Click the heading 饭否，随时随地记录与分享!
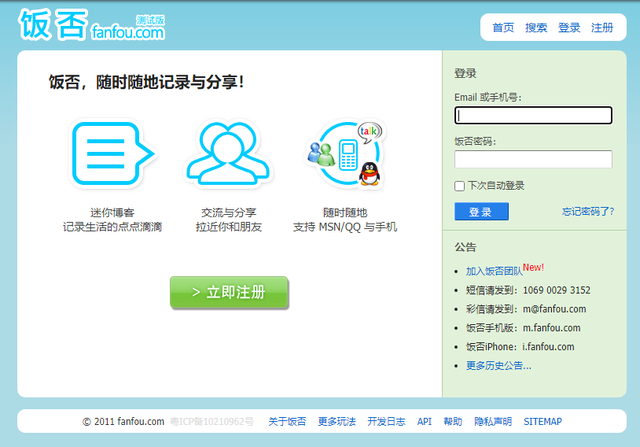This screenshot has width=640, height=447. click(x=147, y=82)
